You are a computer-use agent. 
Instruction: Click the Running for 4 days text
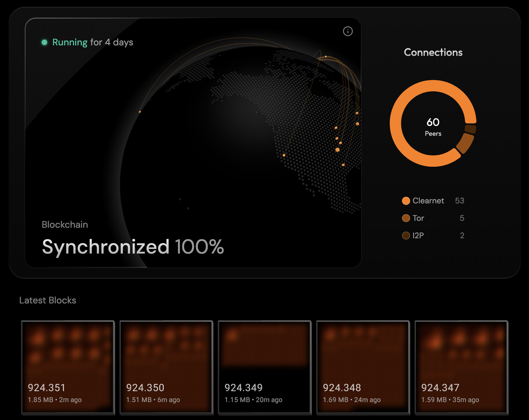click(92, 42)
